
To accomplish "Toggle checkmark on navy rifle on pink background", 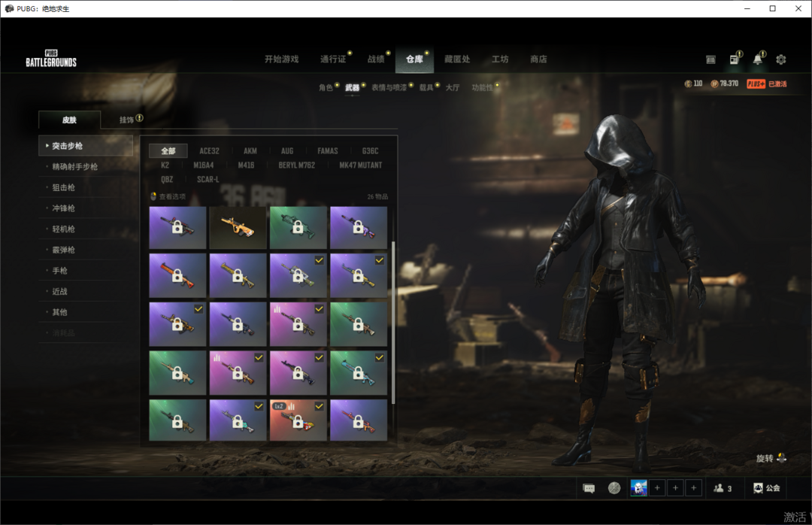I will tap(319, 357).
